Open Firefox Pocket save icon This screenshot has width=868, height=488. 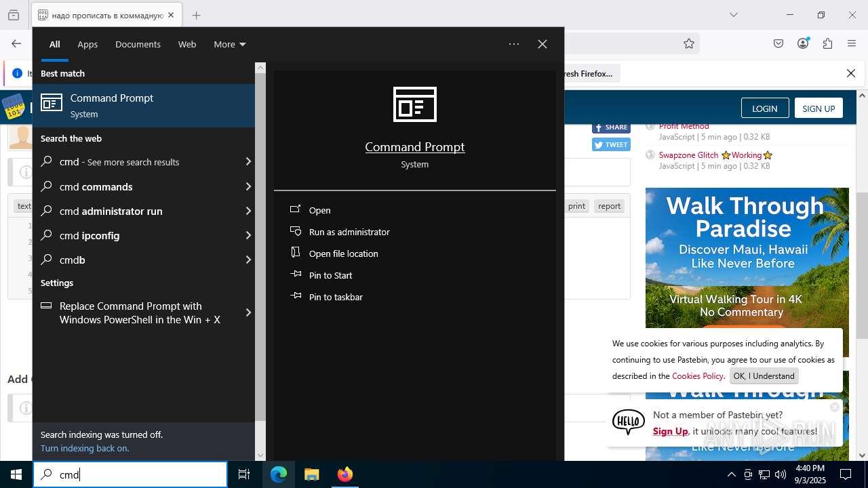pos(778,43)
